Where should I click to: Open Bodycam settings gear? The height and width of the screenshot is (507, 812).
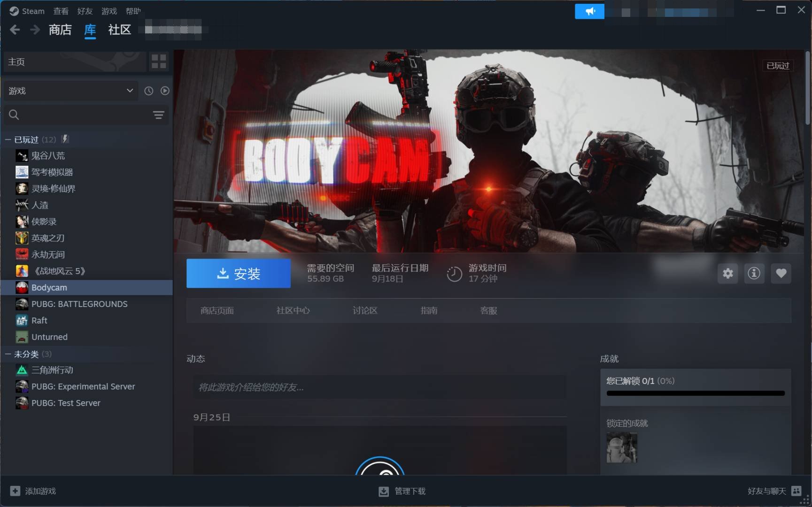pyautogui.click(x=727, y=273)
